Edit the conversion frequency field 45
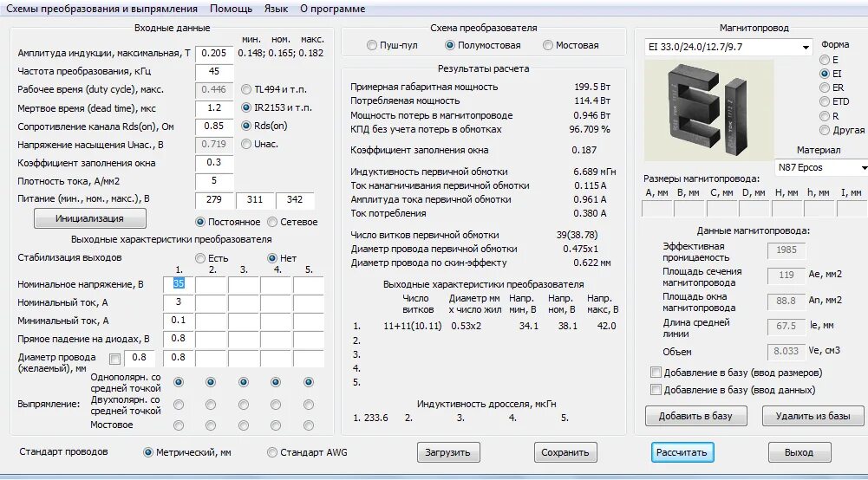868x480 pixels. click(214, 71)
